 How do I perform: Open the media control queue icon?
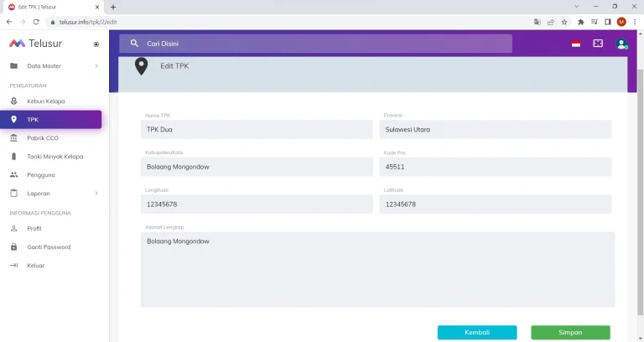595,22
